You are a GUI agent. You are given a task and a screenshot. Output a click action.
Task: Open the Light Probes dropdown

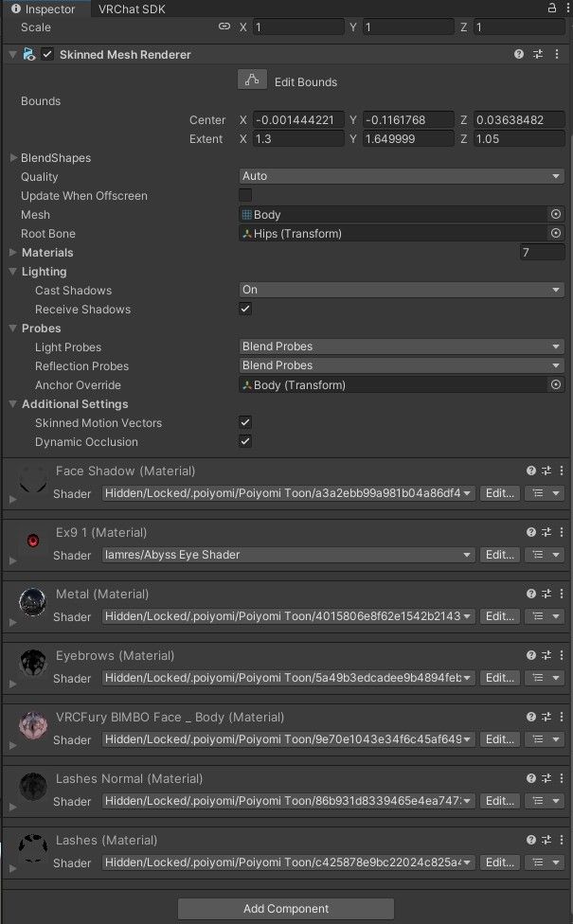tap(402, 346)
